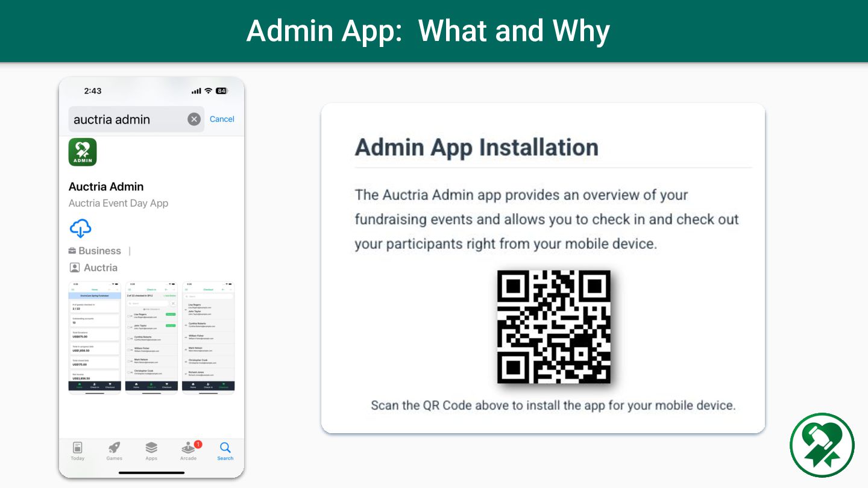Tap the battery indicator in status bar
868x488 pixels.
click(x=222, y=91)
